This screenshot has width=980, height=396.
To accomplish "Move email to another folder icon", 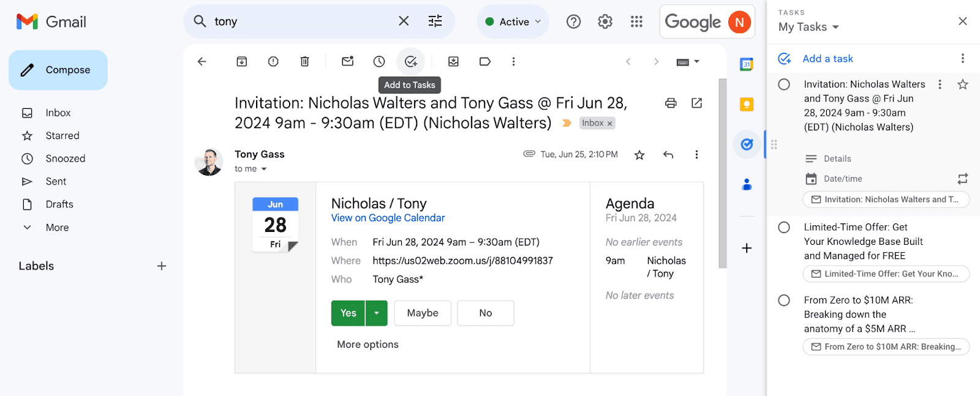I will tap(453, 61).
